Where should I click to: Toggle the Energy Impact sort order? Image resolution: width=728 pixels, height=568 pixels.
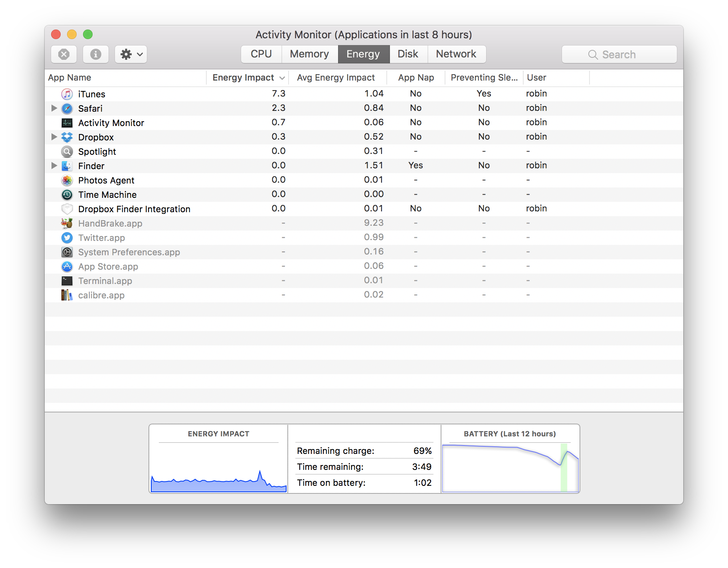[247, 78]
